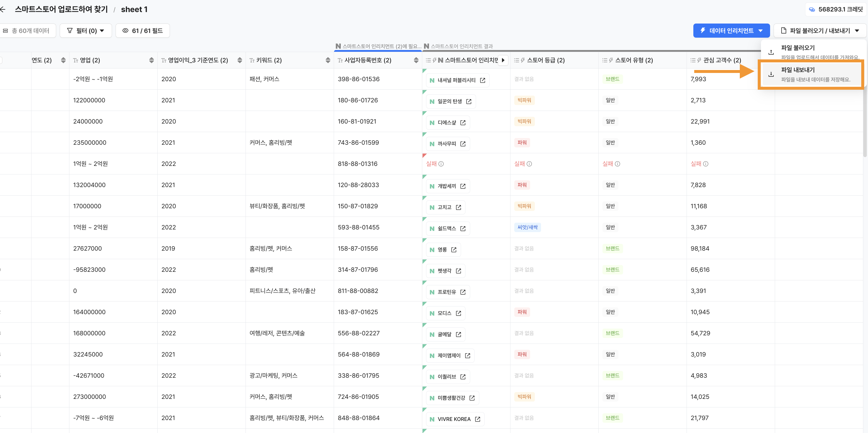Open the 필터 (0) dropdown
The height and width of the screenshot is (433, 868).
86,31
